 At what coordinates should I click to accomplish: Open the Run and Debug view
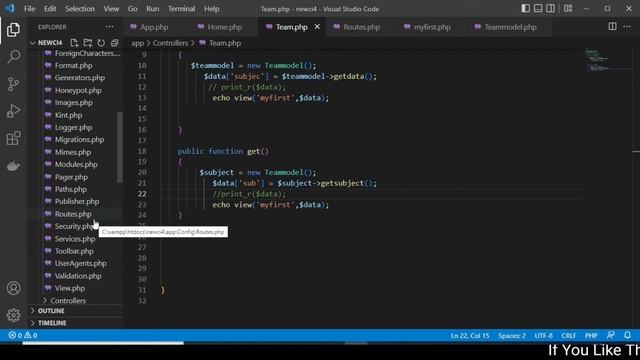(x=13, y=111)
